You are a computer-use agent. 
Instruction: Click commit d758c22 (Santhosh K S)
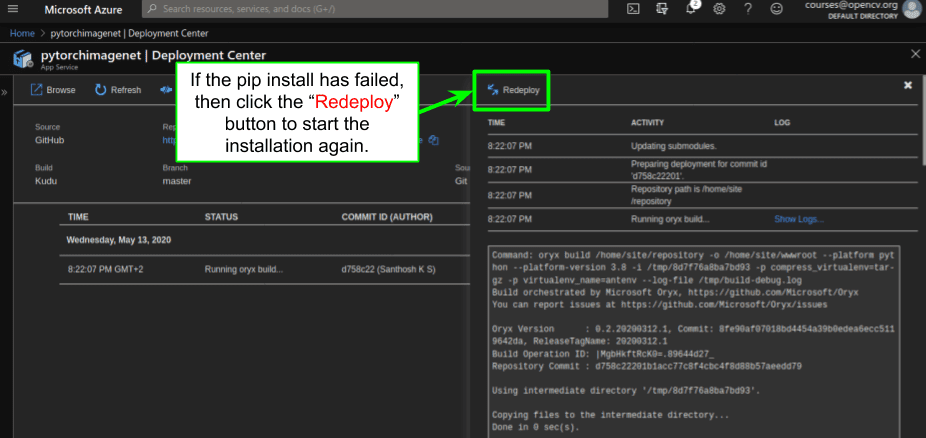coord(388,269)
